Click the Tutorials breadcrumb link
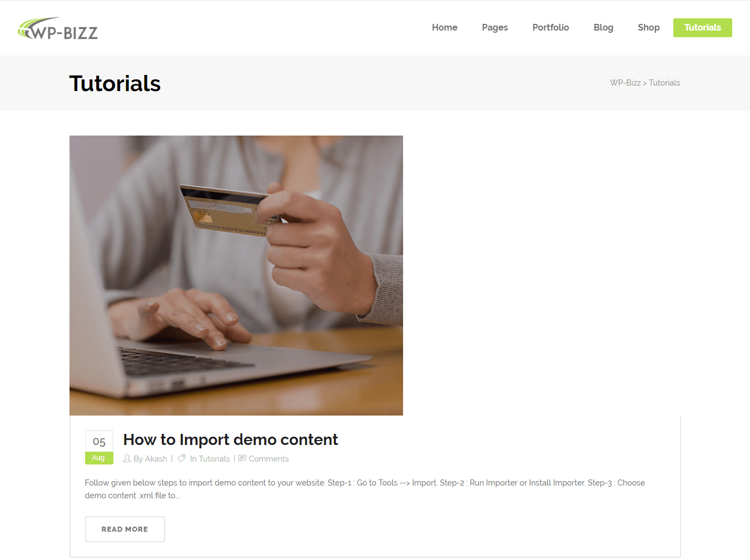Viewport: 750px width, 560px height. pyautogui.click(x=664, y=83)
